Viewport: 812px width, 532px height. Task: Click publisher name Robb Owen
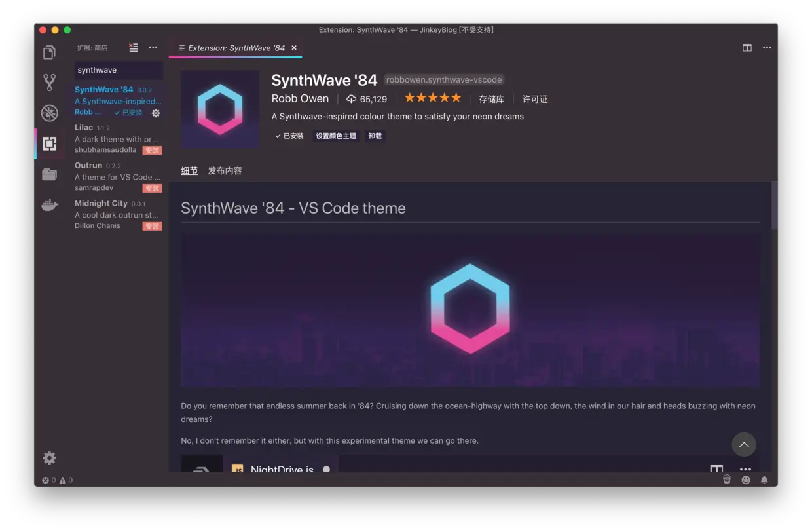[x=300, y=98]
